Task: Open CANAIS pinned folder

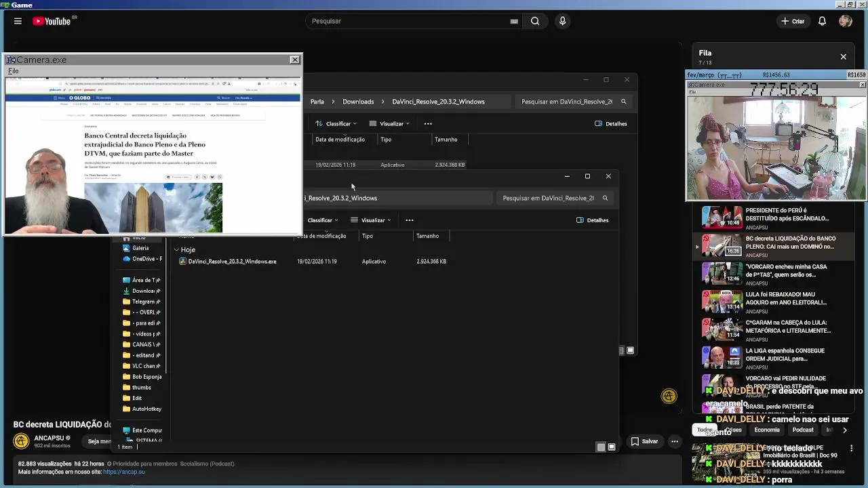Action: point(141,344)
